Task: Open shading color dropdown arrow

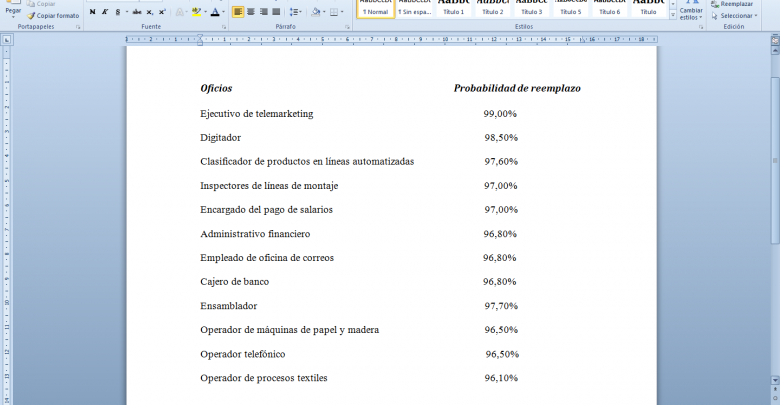Action: pyautogui.click(x=324, y=12)
